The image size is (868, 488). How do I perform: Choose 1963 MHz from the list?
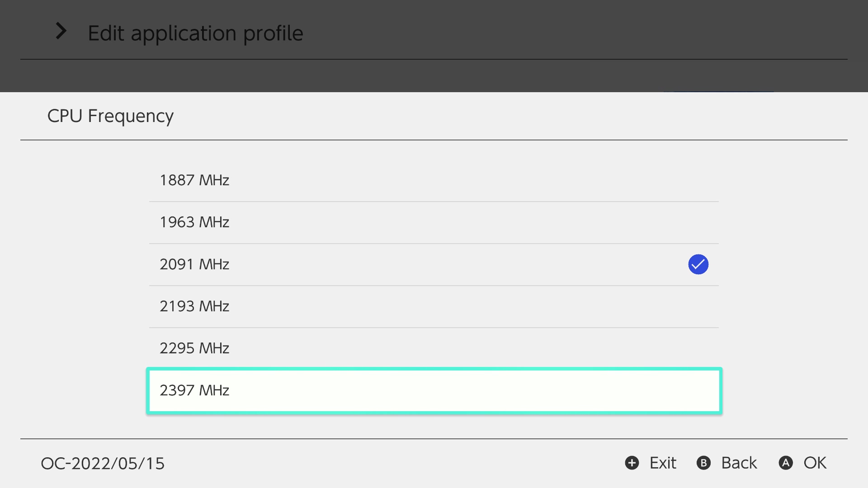pos(433,222)
